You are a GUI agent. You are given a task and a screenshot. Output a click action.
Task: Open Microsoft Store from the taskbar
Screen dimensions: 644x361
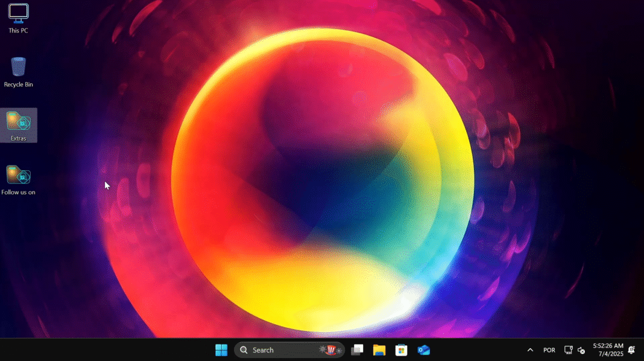click(401, 350)
